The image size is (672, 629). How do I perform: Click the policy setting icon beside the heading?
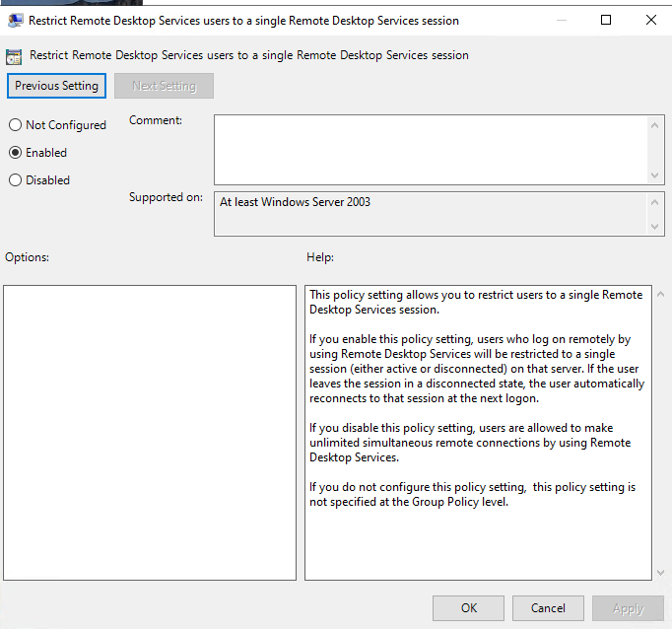(16, 56)
